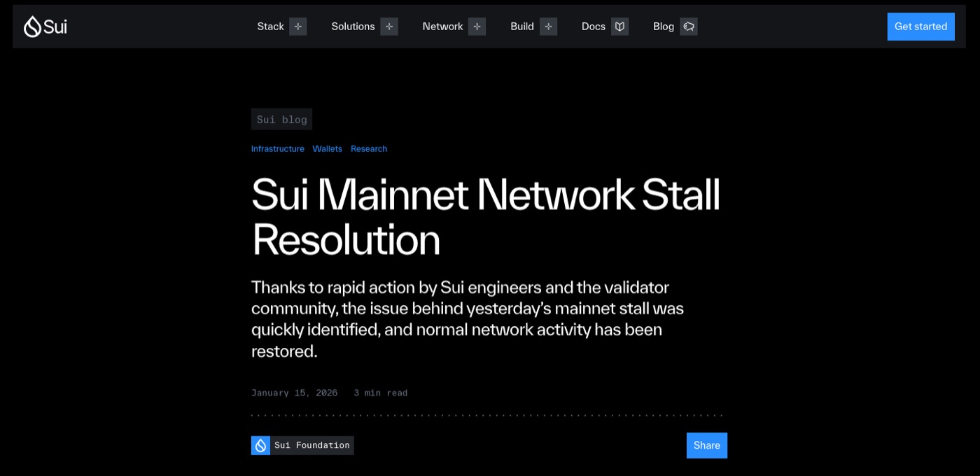The width and height of the screenshot is (980, 476).
Task: Open the Sui Foundation author link
Action: click(312, 445)
